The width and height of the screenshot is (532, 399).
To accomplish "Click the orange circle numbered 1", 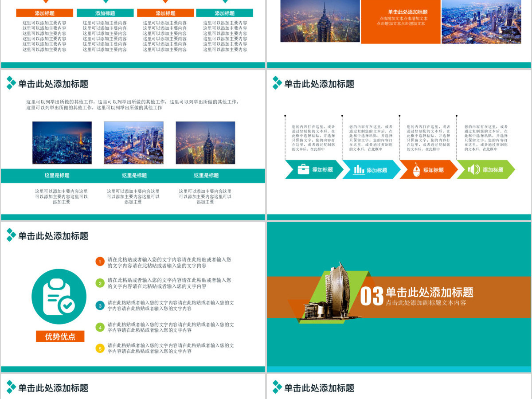I will click(x=100, y=262).
